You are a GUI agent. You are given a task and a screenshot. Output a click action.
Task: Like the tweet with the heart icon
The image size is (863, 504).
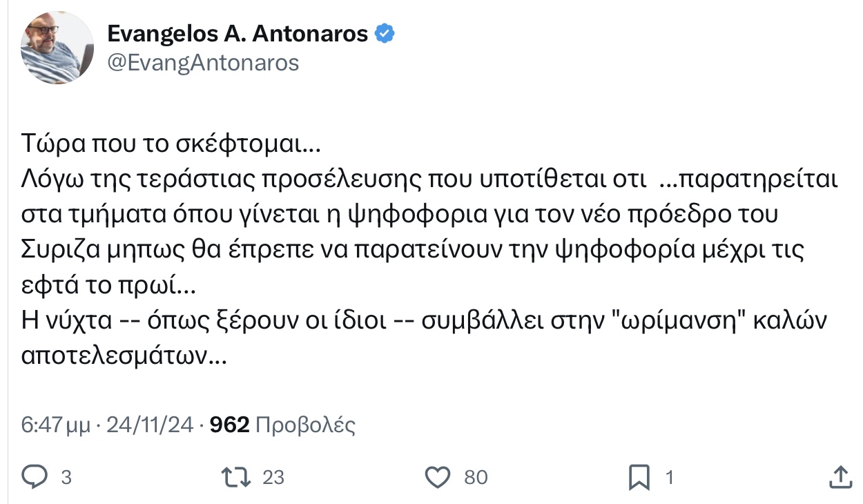[x=437, y=477]
